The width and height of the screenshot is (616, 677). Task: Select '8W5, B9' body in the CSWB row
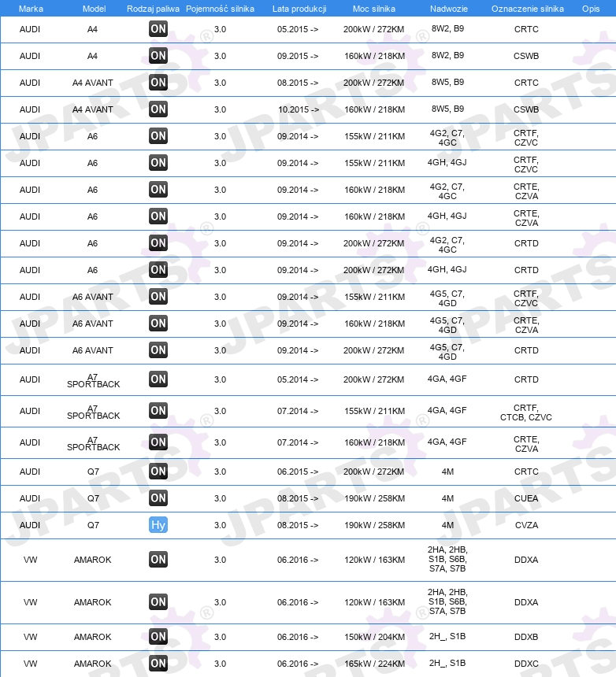(447, 109)
